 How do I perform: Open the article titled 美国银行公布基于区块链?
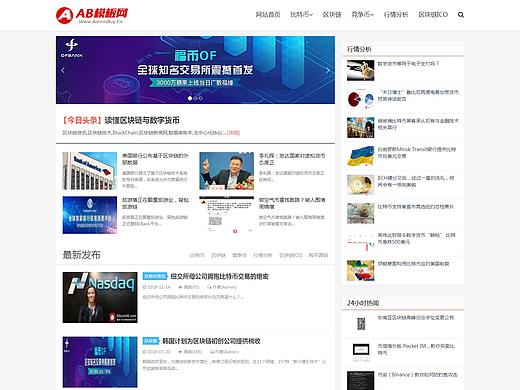(155, 159)
